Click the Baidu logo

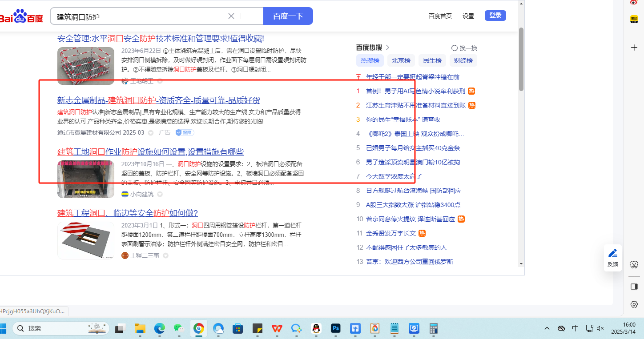(x=21, y=17)
